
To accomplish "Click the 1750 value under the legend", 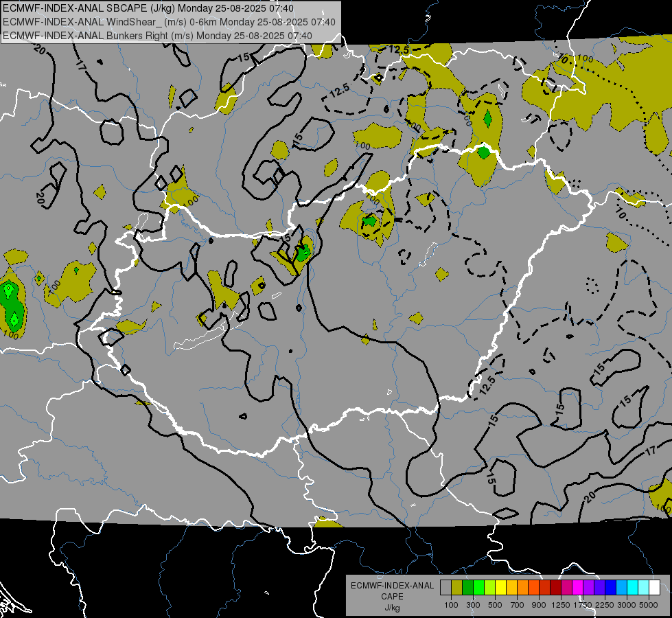I will pyautogui.click(x=582, y=605).
